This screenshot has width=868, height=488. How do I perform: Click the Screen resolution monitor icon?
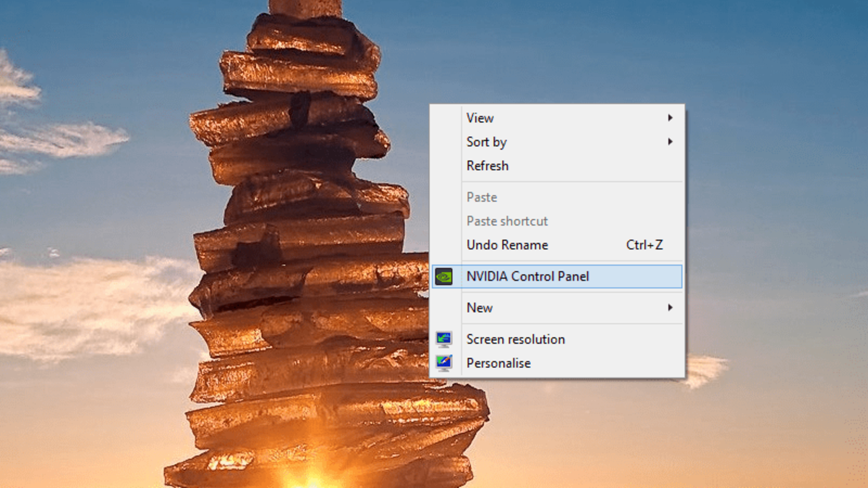pos(444,339)
